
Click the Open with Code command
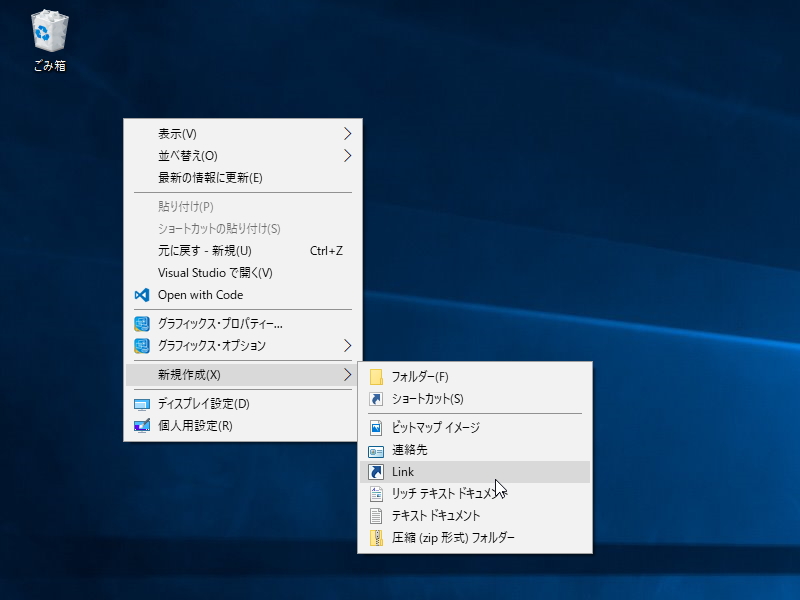pyautogui.click(x=200, y=295)
